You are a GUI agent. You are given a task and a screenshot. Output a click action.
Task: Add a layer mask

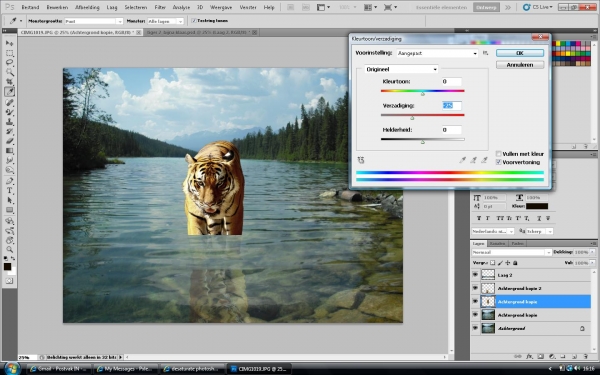pyautogui.click(x=540, y=356)
